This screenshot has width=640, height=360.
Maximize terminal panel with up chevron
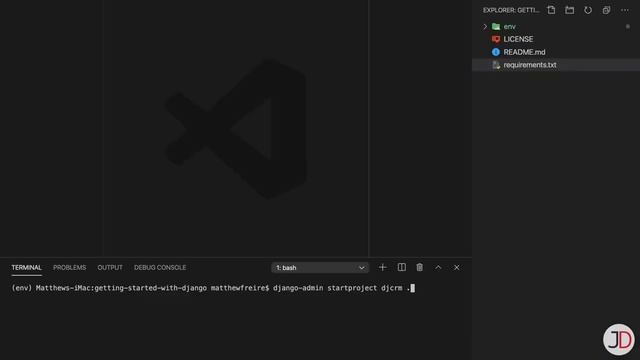click(x=438, y=267)
